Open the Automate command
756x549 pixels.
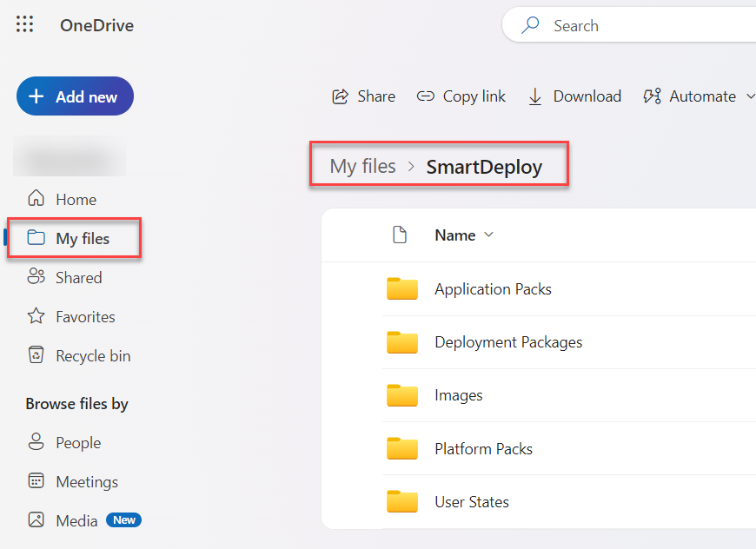pyautogui.click(x=702, y=96)
